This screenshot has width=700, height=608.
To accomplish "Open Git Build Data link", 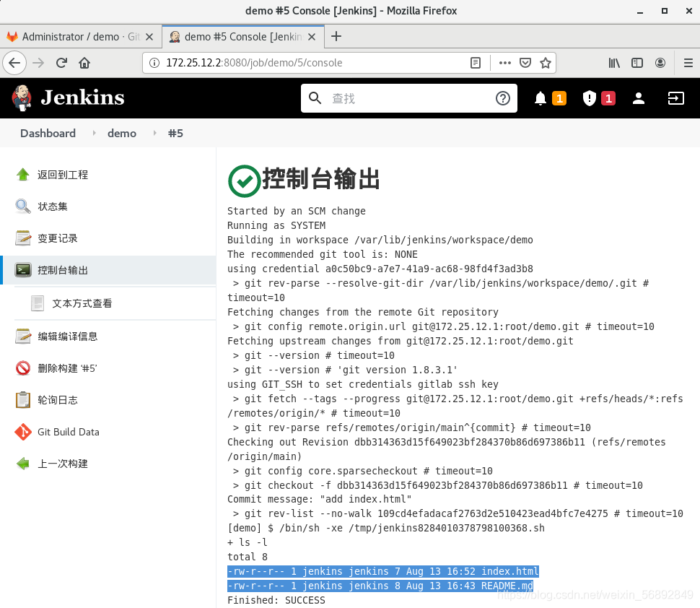I will (x=69, y=432).
